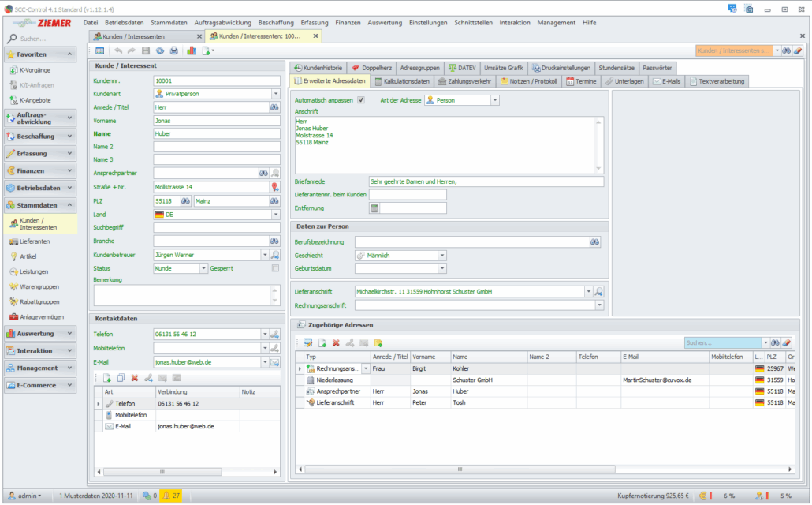The image size is (812, 505).
Task: Open the Kundenart dropdown
Action: (x=275, y=93)
